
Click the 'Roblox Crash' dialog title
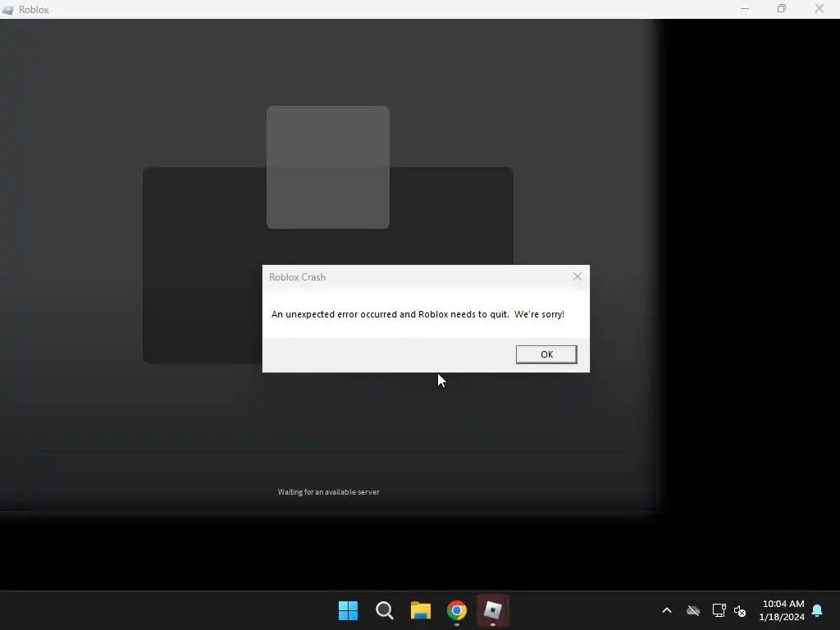pos(297,277)
